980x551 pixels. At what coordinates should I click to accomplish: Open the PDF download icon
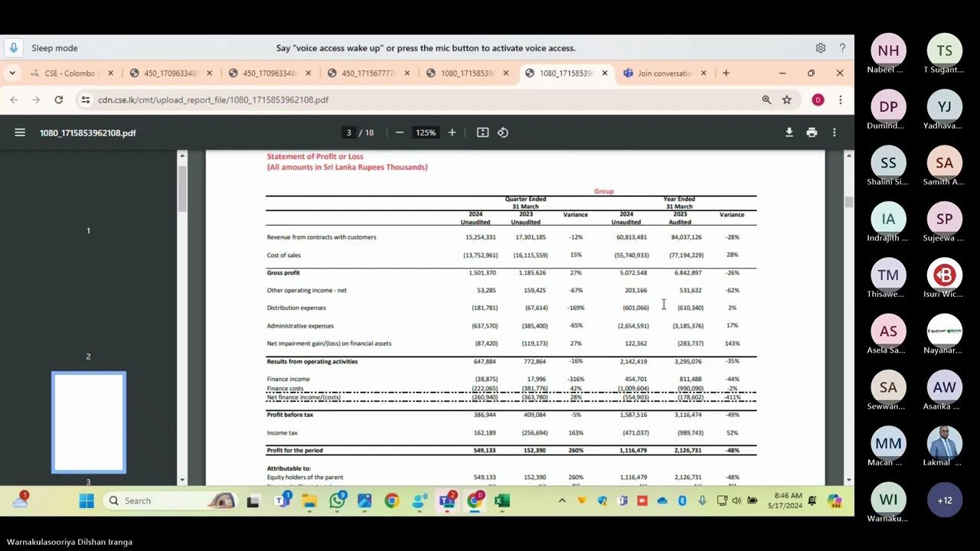coord(789,132)
